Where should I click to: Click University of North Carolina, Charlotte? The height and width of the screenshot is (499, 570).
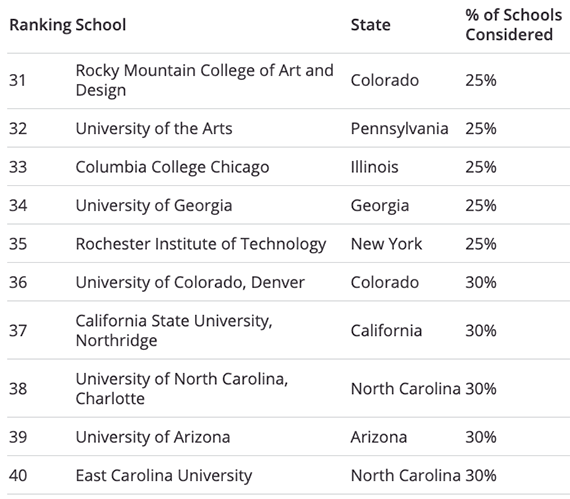coord(182,389)
